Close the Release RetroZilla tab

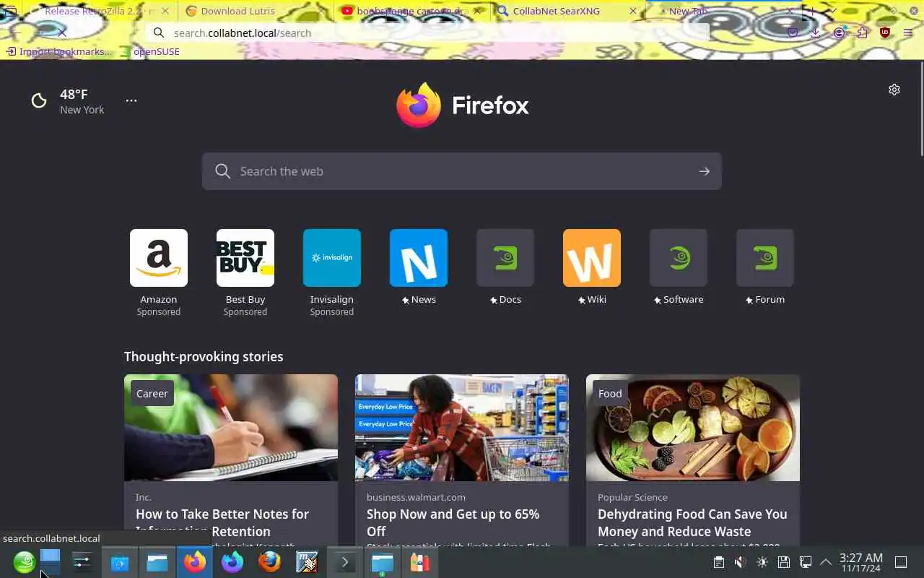click(165, 11)
